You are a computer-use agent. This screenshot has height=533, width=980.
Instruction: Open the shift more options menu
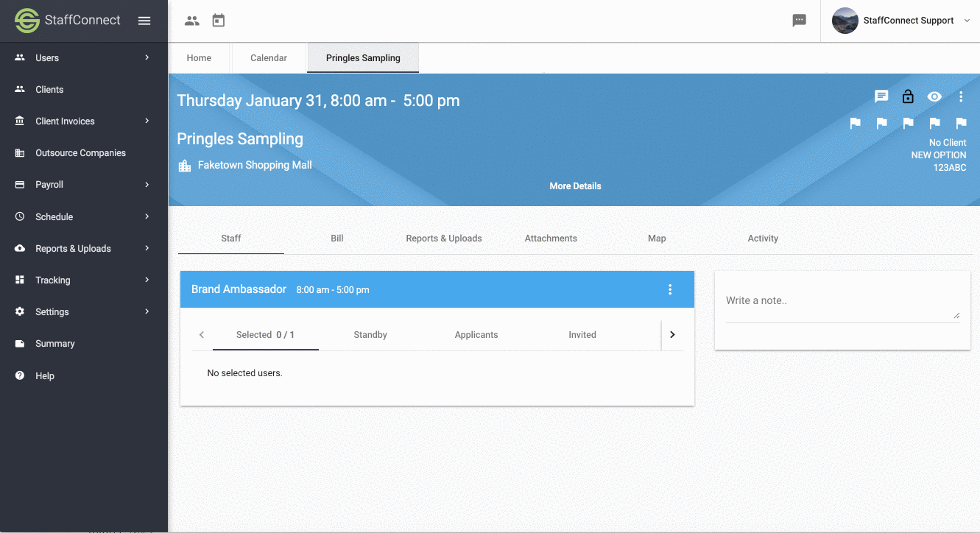(x=961, y=96)
